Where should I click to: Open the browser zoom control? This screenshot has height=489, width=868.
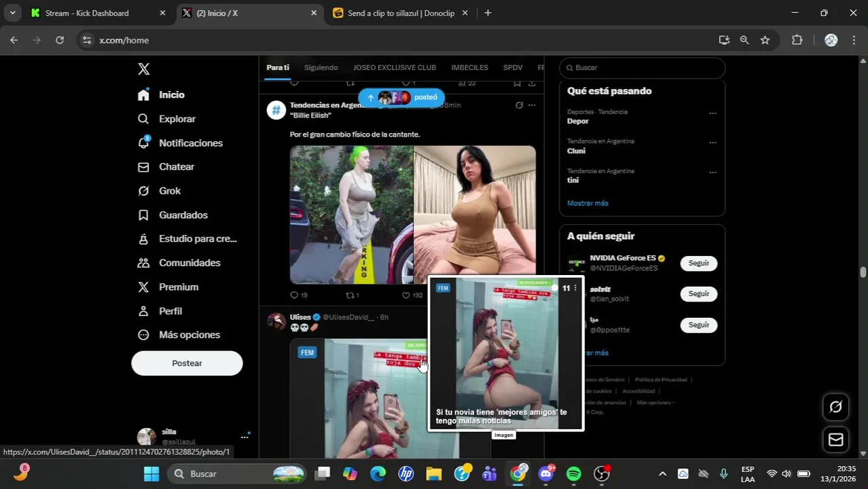pos(744,40)
